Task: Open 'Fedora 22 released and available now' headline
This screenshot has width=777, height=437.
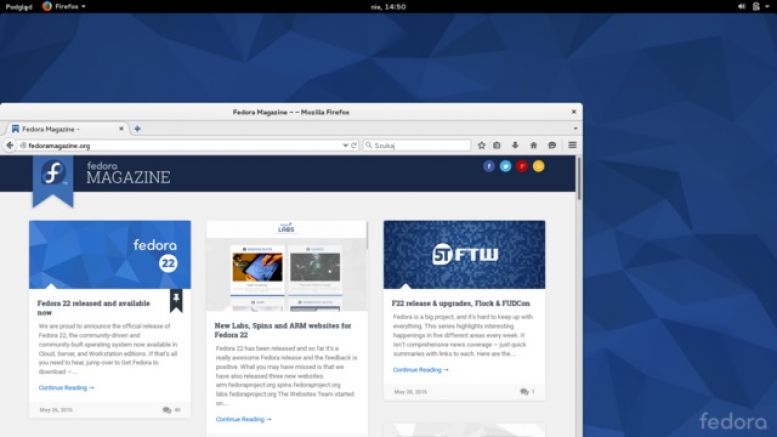Action: [x=94, y=308]
